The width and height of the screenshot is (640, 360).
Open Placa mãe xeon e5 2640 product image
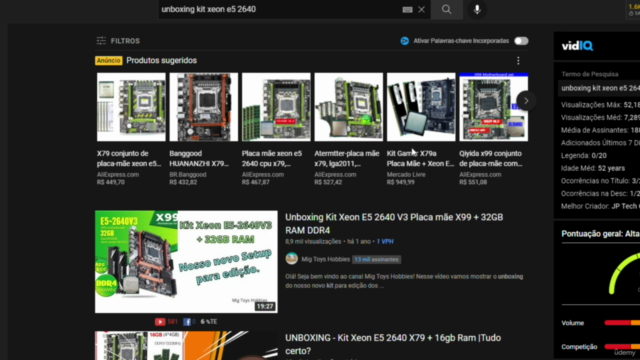276,107
